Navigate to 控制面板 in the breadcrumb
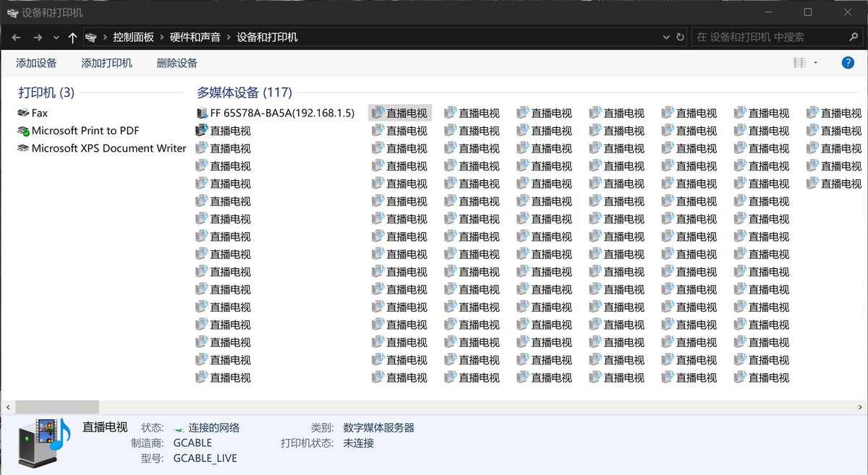Viewport: 868px width, 475px height. (x=133, y=37)
